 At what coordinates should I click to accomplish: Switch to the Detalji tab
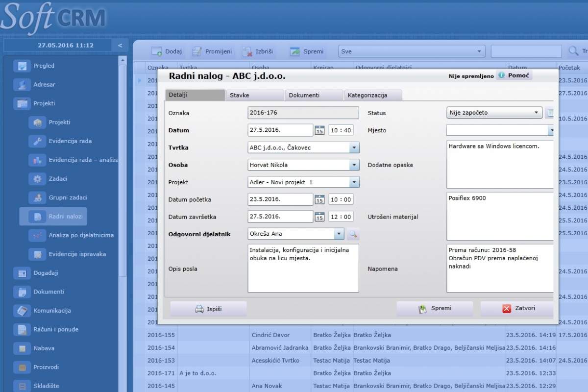195,95
